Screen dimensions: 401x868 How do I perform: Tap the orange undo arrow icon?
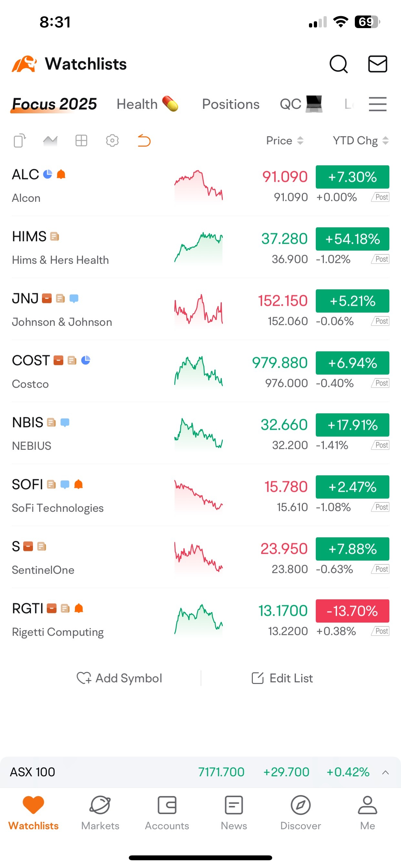pyautogui.click(x=144, y=140)
